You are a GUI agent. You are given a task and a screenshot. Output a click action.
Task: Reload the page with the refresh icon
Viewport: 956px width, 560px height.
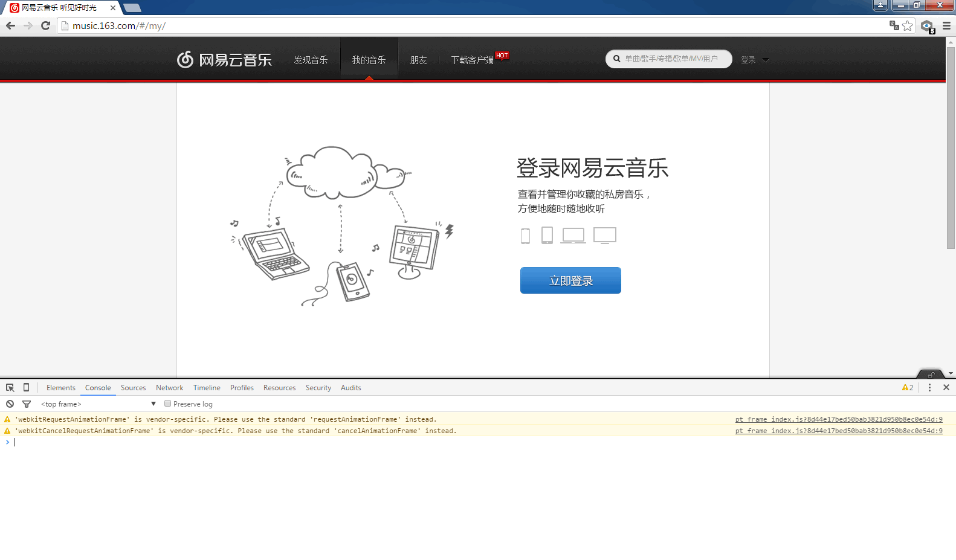45,25
